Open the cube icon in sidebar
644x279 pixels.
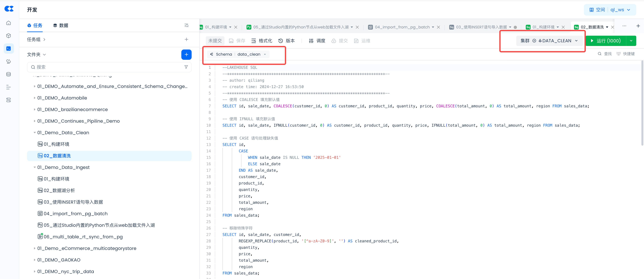click(x=9, y=36)
